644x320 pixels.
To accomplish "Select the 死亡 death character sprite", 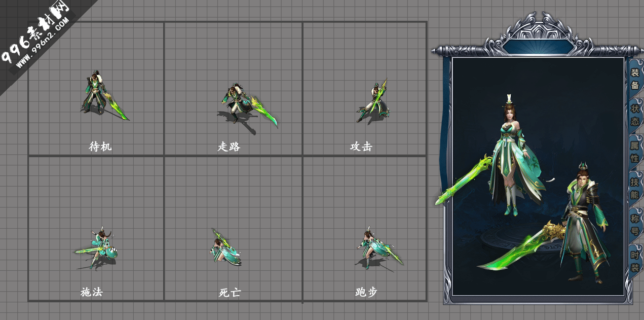I will [x=225, y=247].
